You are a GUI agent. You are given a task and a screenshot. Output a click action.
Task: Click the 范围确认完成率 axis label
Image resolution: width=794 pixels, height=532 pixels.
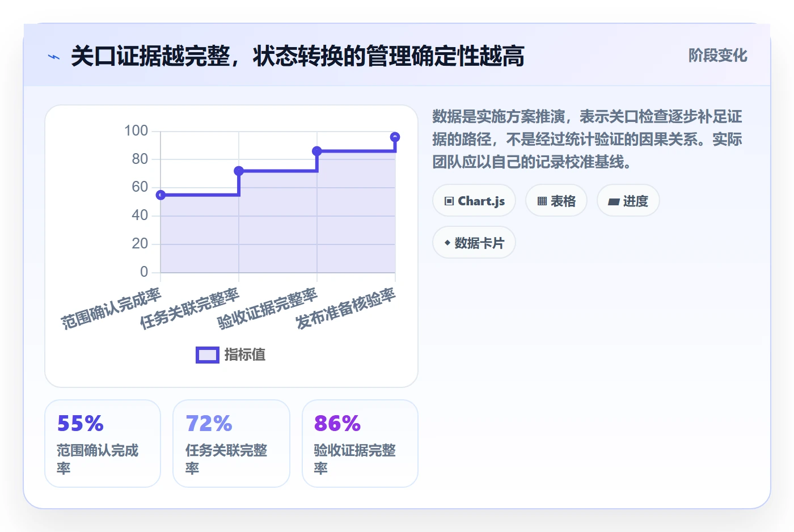pyautogui.click(x=112, y=309)
